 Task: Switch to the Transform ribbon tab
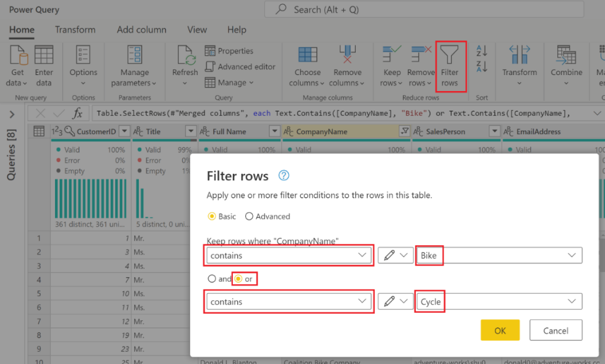[75, 30]
